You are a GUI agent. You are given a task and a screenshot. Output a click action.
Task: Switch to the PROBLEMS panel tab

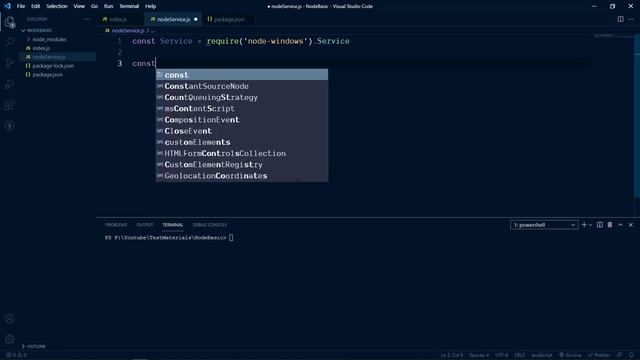pyautogui.click(x=116, y=225)
